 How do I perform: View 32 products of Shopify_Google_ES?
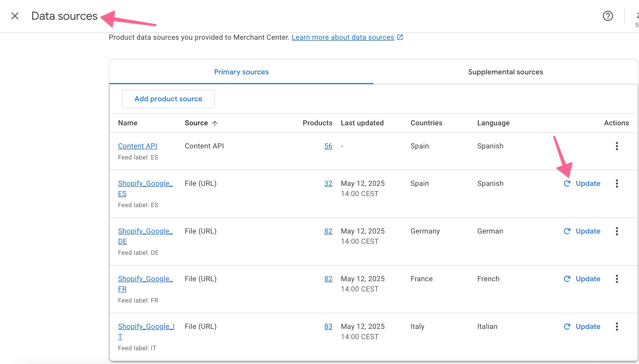click(328, 183)
